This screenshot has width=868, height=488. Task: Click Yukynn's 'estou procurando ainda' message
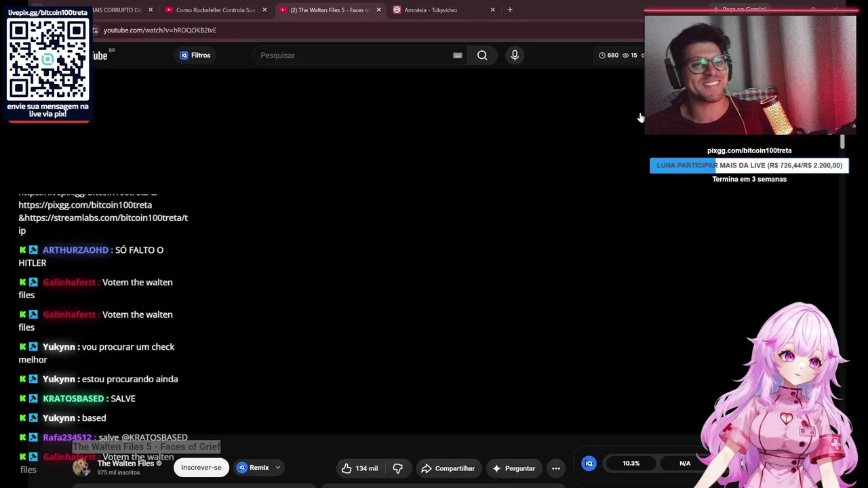130,380
